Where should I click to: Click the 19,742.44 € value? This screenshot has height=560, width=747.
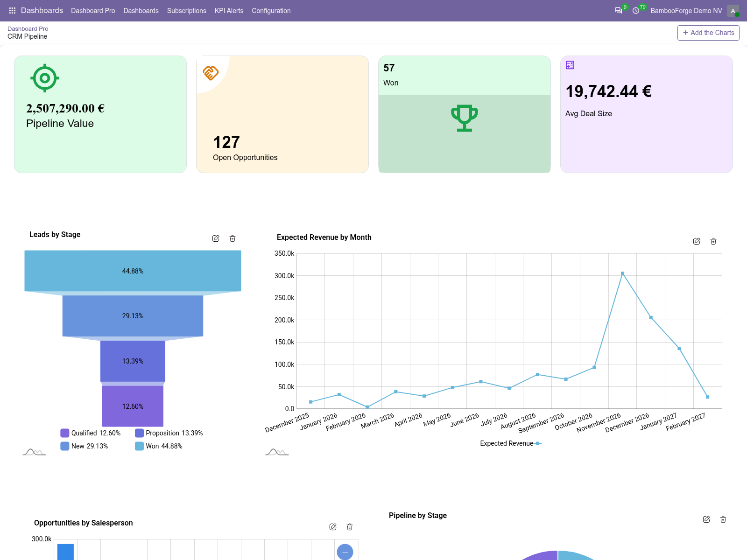tap(609, 91)
